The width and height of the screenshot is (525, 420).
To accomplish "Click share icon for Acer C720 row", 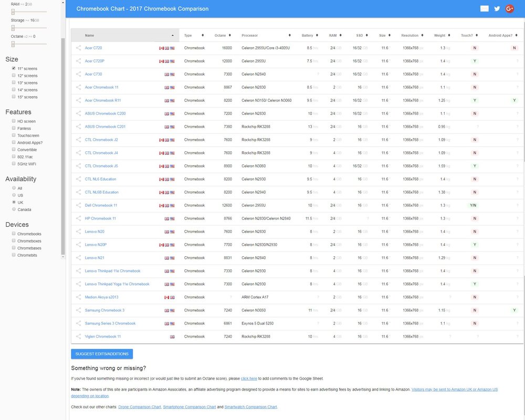I will 78,48.
